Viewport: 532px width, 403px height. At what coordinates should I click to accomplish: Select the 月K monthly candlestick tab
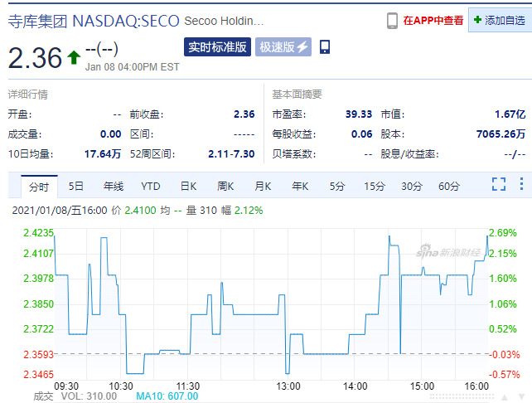coord(263,187)
